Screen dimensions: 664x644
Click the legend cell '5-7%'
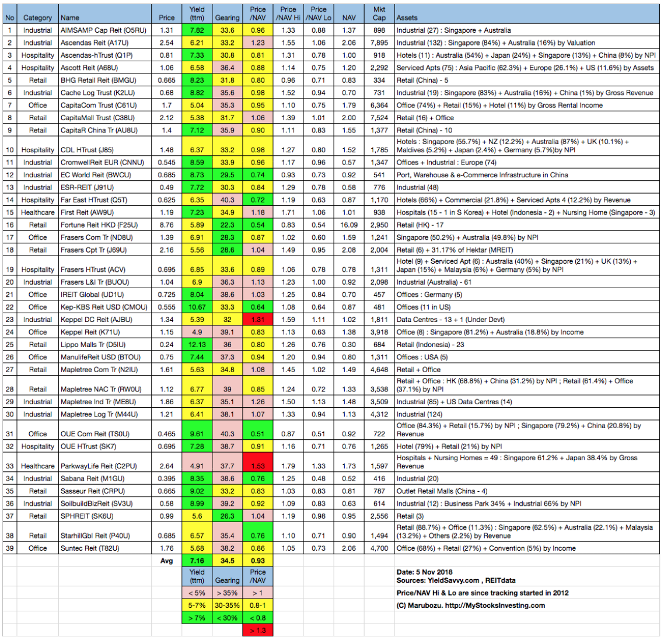197,605
